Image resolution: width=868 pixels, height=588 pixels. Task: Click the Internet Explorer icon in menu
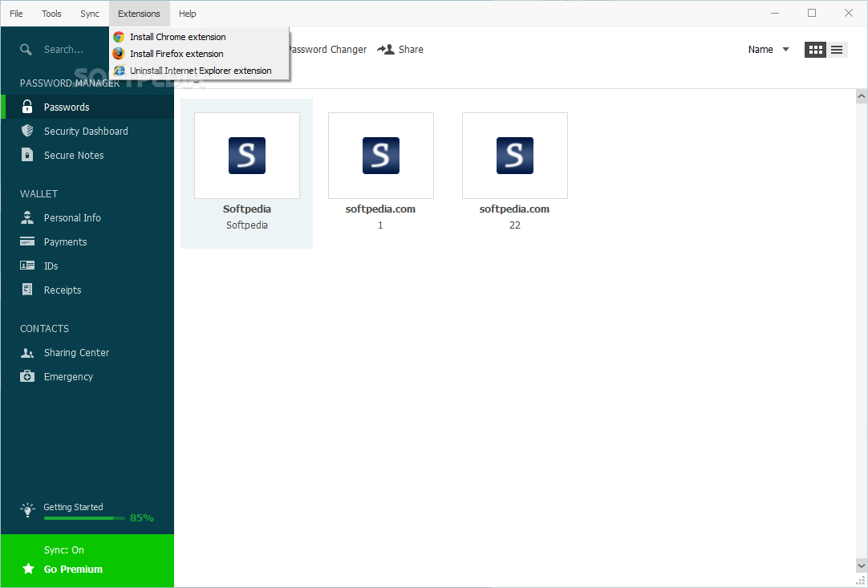click(x=119, y=71)
